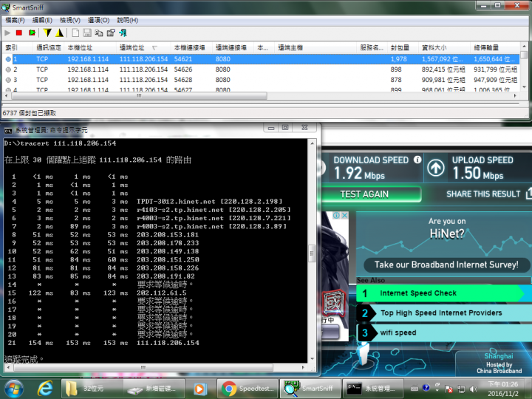Click the TEST AGAIN button
The height and width of the screenshot is (399, 532).
click(370, 194)
